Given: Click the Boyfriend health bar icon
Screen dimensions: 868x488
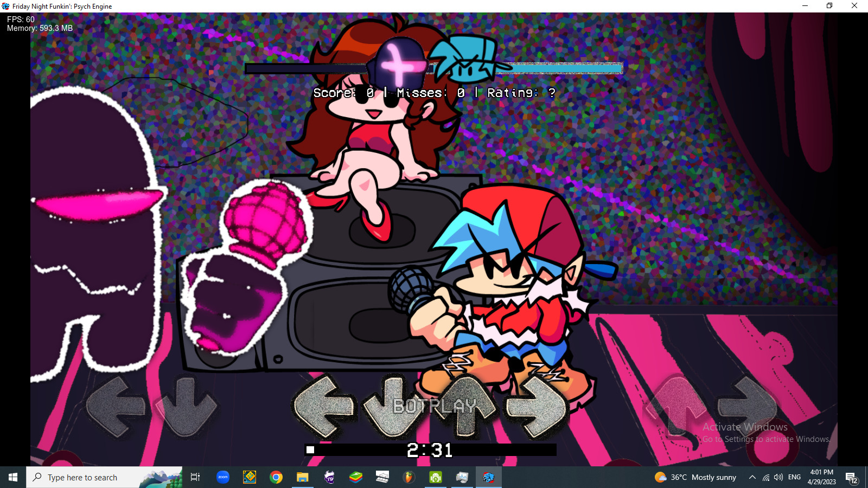Looking at the screenshot, I should pos(467,60).
